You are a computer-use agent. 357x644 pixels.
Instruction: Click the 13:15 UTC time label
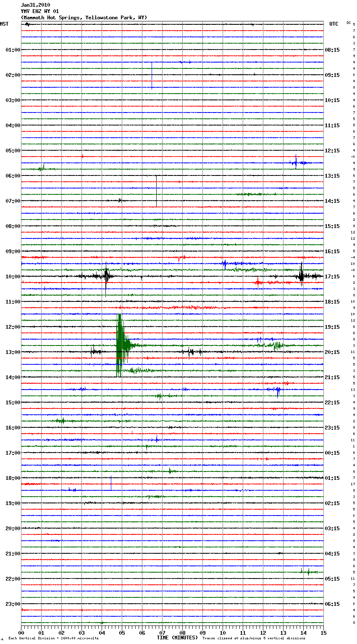coord(332,176)
